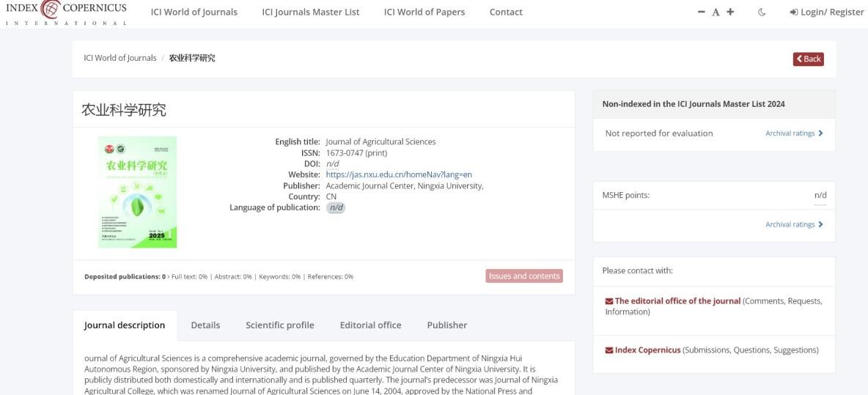
Task: Go back using the Back button
Action: pos(808,59)
